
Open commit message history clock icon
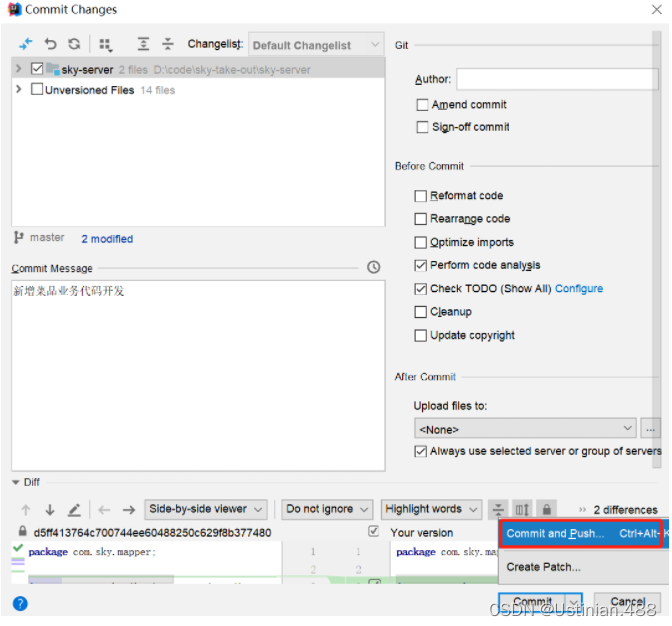click(x=373, y=267)
